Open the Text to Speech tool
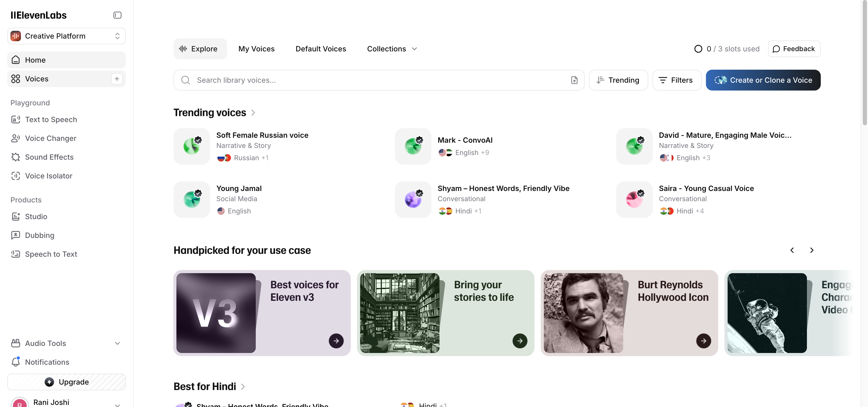The height and width of the screenshot is (407, 868). point(51,119)
